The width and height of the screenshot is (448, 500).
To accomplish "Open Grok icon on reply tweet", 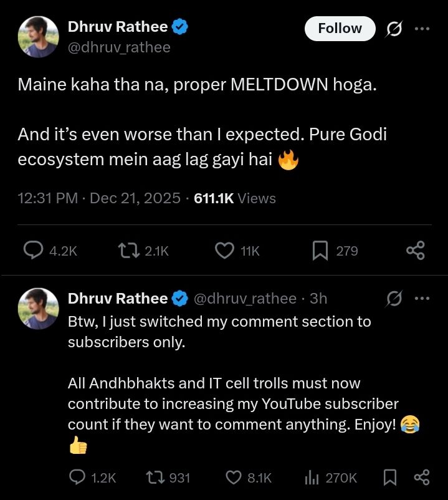I will tap(394, 299).
